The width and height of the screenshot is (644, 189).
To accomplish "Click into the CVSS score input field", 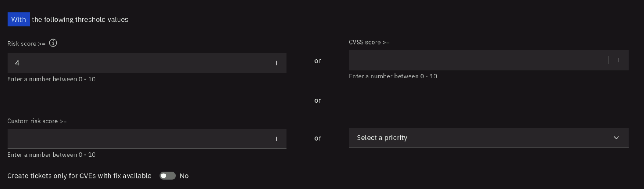I will (x=468, y=60).
